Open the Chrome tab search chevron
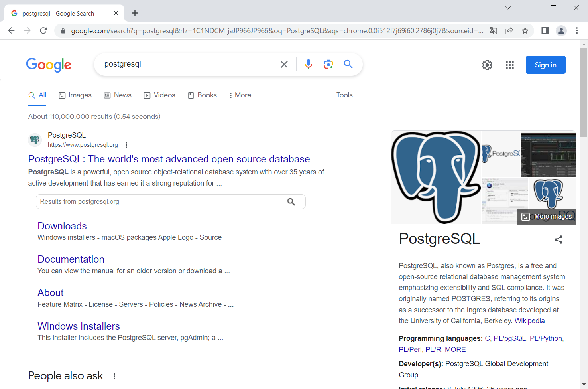This screenshot has height=389, width=588. pyautogui.click(x=508, y=8)
